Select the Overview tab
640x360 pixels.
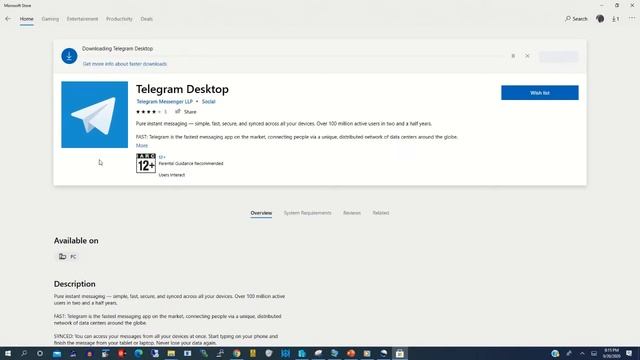(261, 213)
